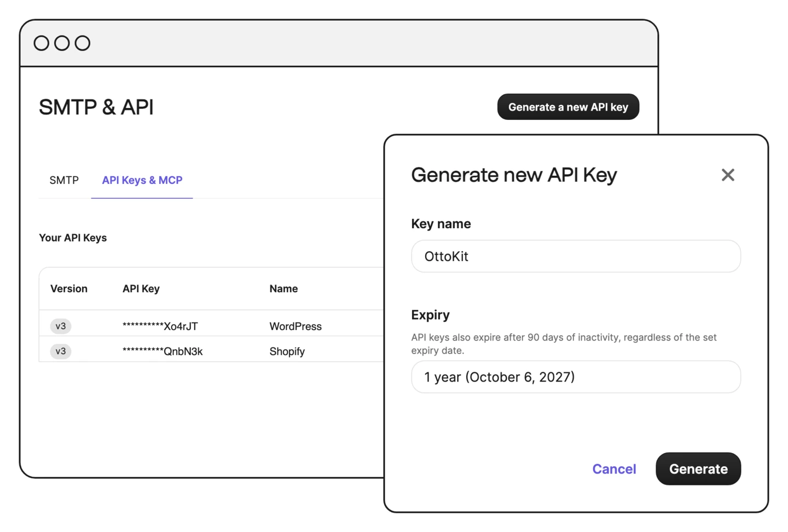Open the Expiry dropdown showing 1 year
Screen dimensions: 788x532
click(576, 377)
